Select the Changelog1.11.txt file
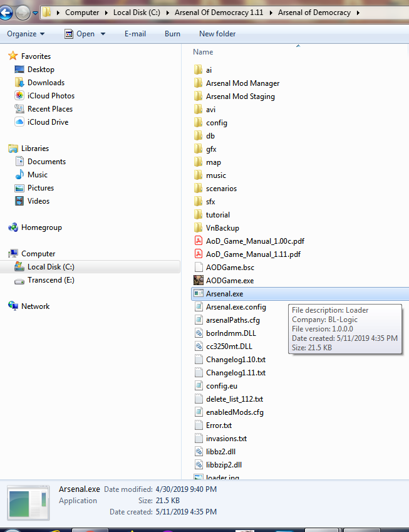The image size is (409, 532). [x=230, y=373]
